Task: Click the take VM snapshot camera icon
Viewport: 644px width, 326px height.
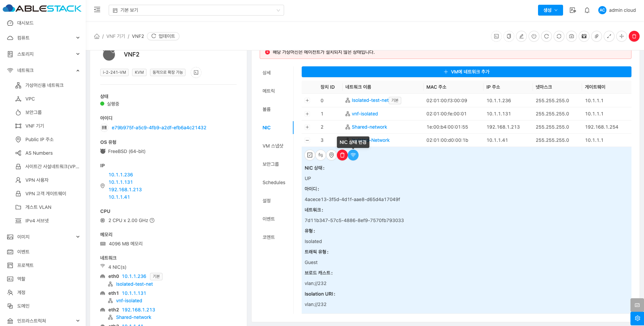Action: (x=572, y=36)
